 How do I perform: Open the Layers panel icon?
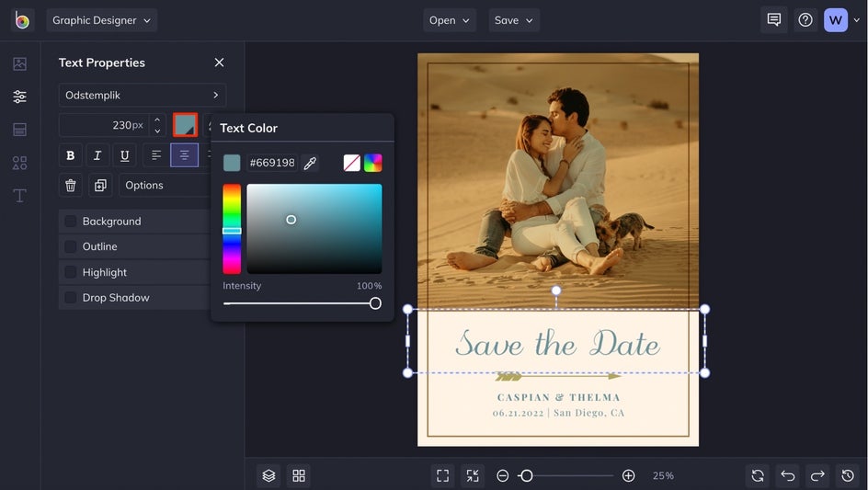tap(268, 475)
